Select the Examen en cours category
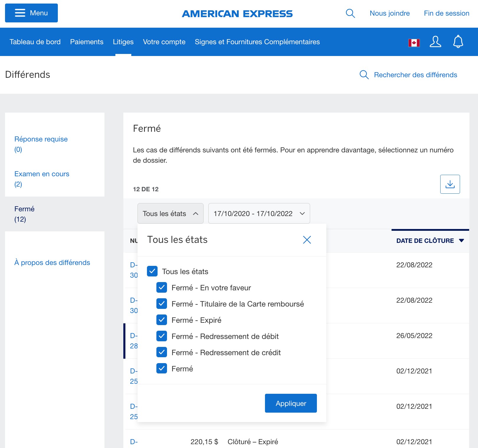This screenshot has width=478, height=448. tap(42, 174)
